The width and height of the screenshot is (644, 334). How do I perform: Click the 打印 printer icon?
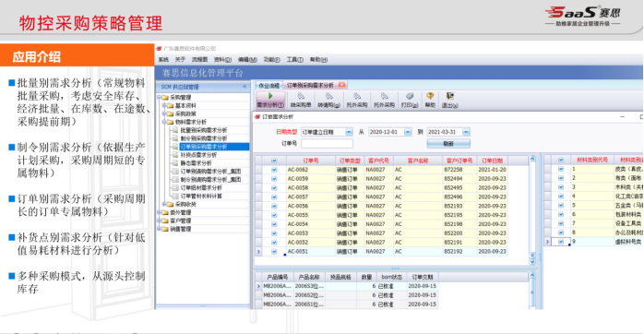410,100
